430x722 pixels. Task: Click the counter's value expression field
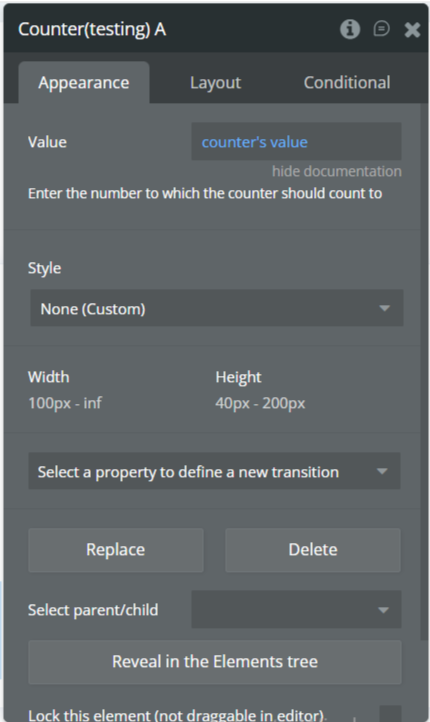click(296, 142)
